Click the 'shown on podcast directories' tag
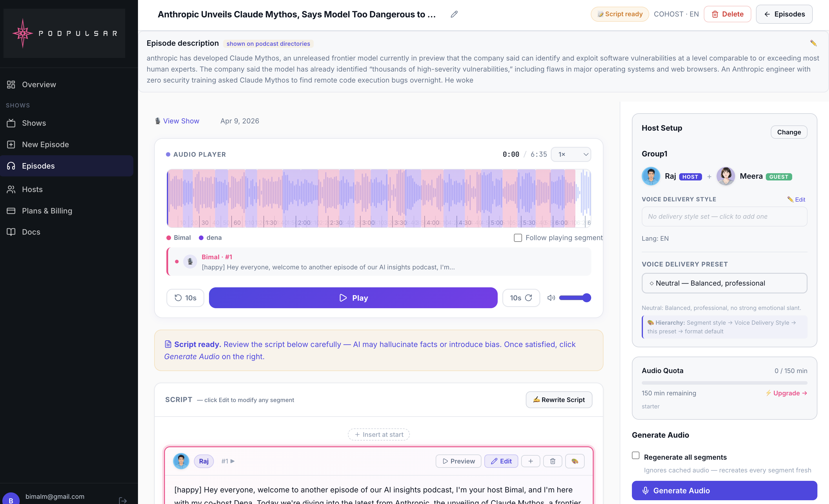829x504 pixels. (x=268, y=44)
